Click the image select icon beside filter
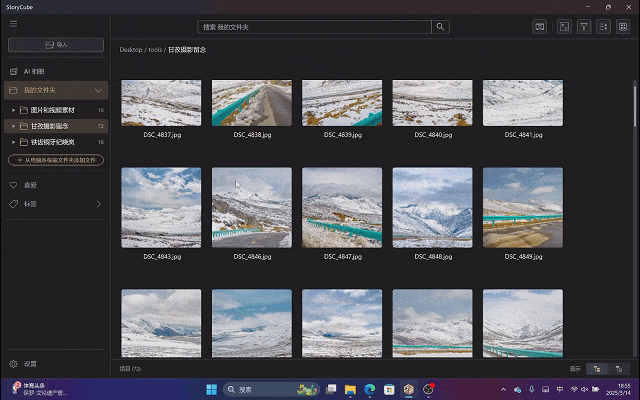The width and height of the screenshot is (640, 400). point(565,27)
